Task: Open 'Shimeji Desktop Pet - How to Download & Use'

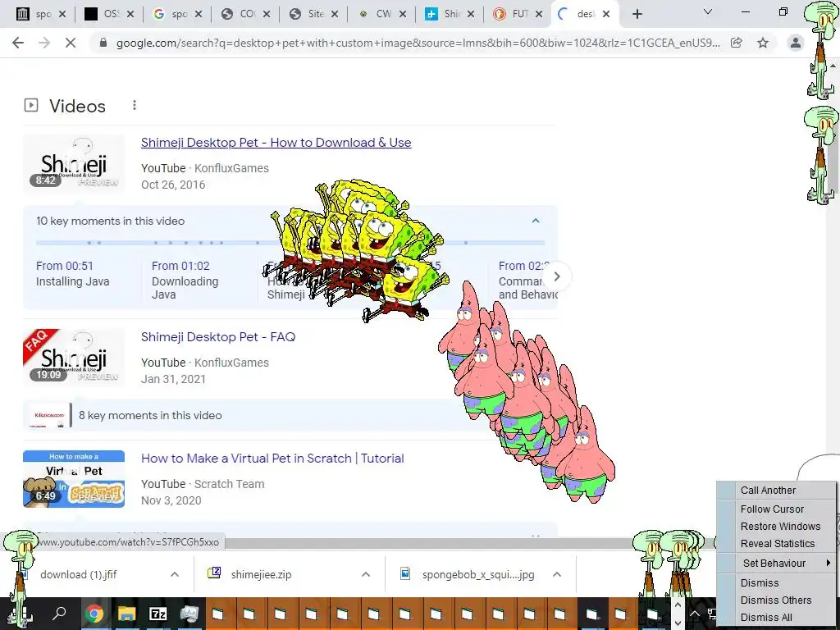Action: [x=276, y=143]
